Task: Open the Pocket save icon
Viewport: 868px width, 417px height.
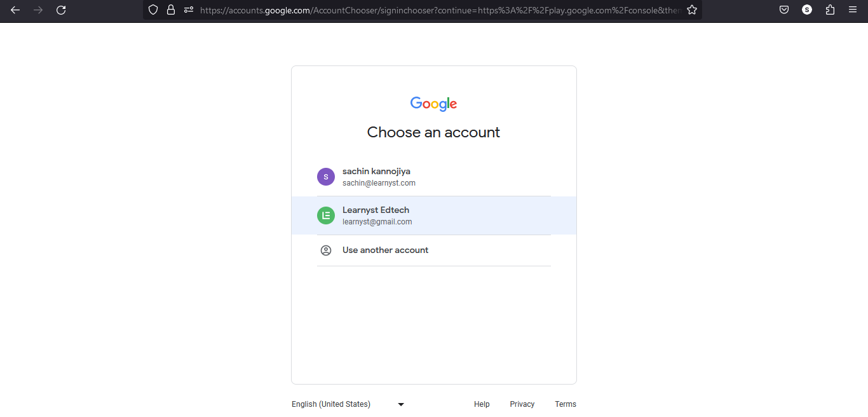Action: pos(784,10)
